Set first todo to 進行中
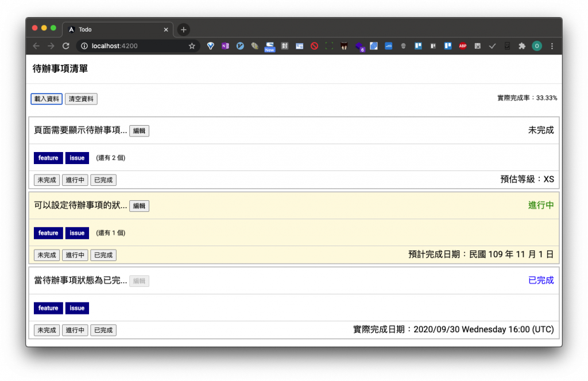This screenshot has width=588, height=381. pos(75,180)
